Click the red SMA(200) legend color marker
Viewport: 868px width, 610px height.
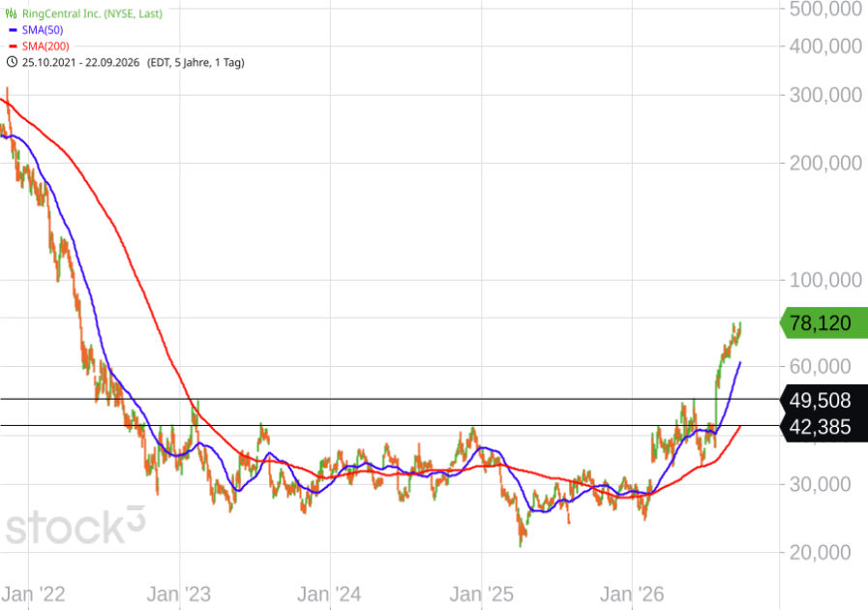point(13,46)
